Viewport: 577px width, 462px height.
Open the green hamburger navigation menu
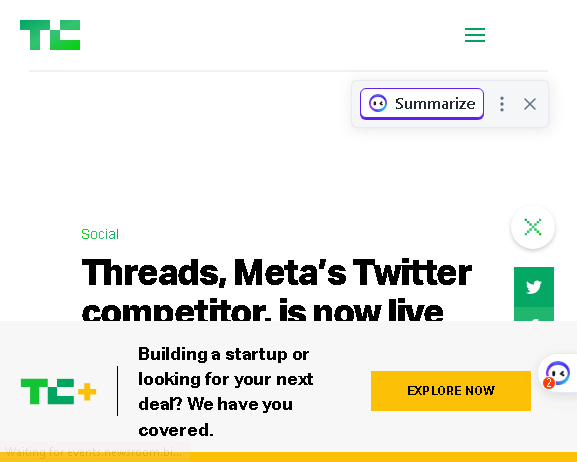pyautogui.click(x=475, y=35)
